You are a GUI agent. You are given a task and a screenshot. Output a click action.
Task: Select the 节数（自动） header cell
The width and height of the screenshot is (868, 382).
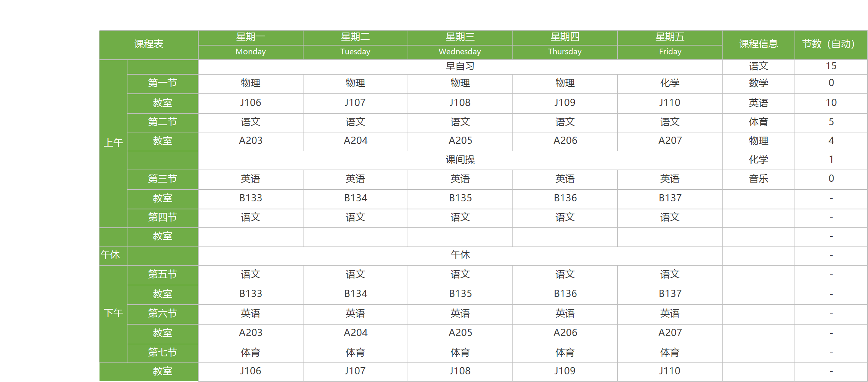click(831, 45)
